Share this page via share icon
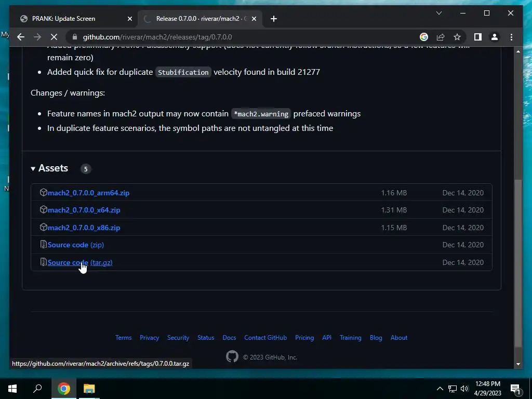Screen dimensions: 532x399 (x=441, y=37)
